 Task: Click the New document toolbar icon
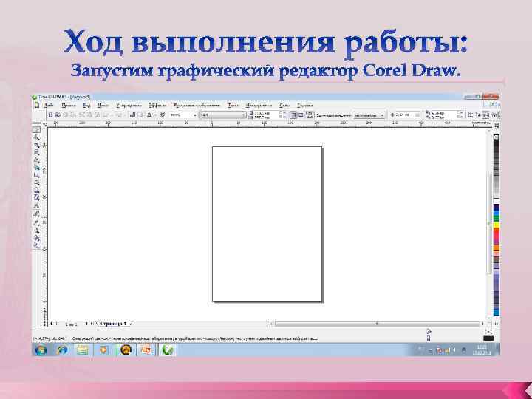point(50,115)
